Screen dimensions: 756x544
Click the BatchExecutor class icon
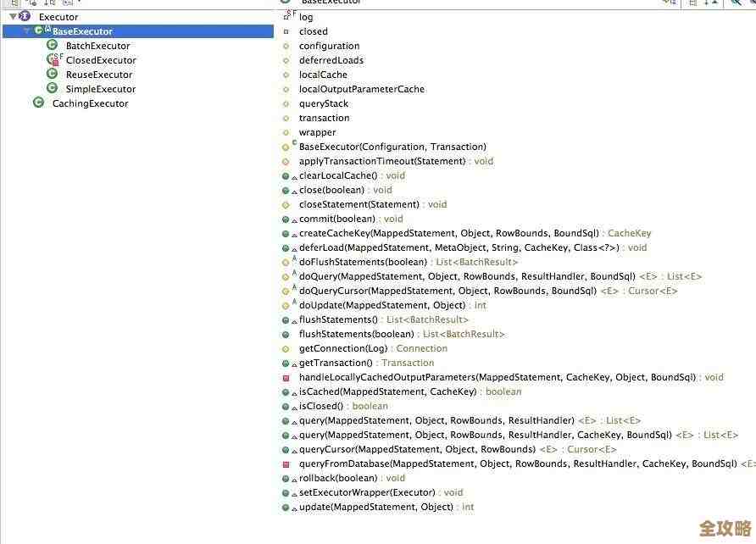pyautogui.click(x=53, y=45)
